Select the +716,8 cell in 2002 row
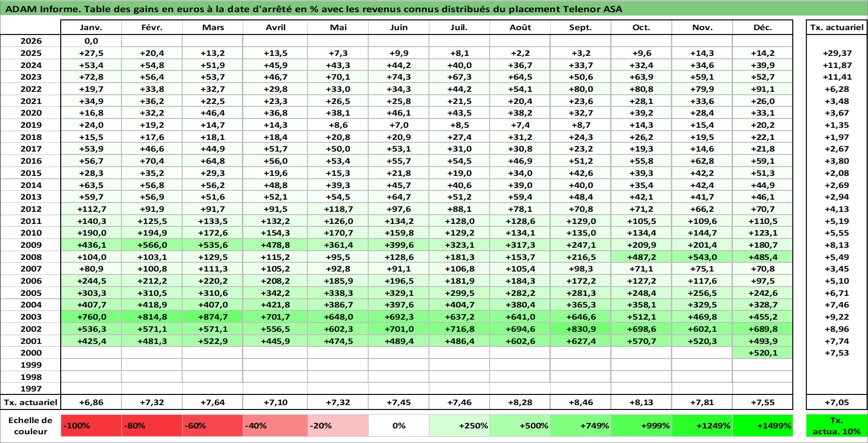This screenshot has width=868, height=443. point(460,329)
